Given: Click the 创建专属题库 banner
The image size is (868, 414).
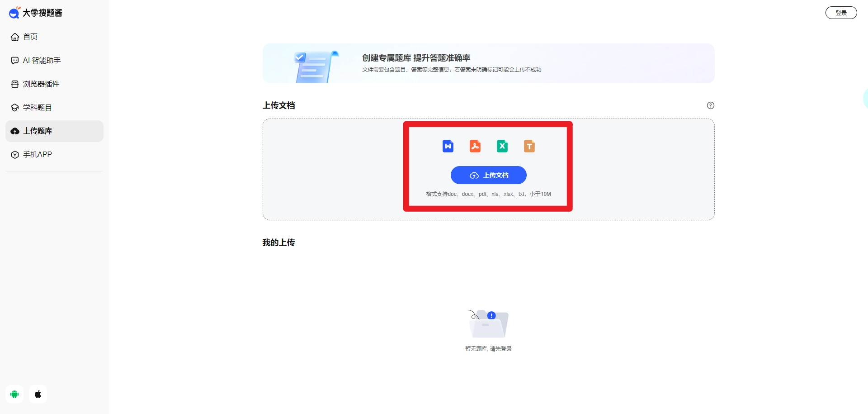Looking at the screenshot, I should tap(488, 63).
